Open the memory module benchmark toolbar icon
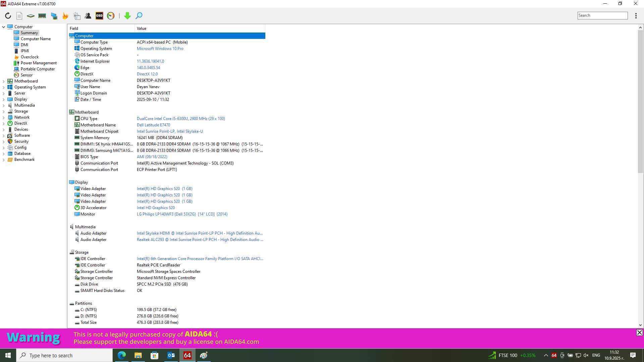The width and height of the screenshot is (644, 362). pyautogui.click(x=42, y=16)
